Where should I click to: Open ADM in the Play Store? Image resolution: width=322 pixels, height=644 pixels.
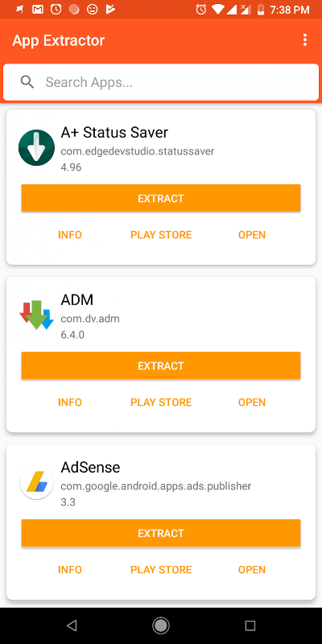coord(161,402)
